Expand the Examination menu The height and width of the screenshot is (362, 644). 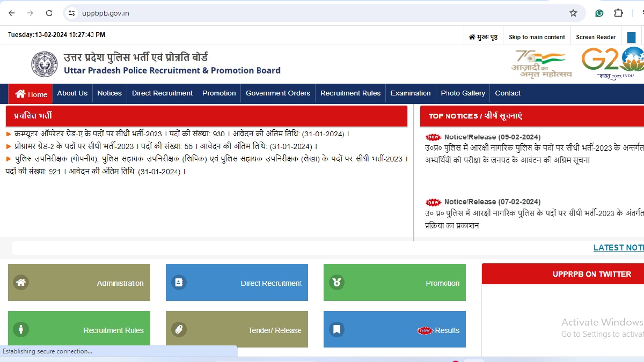click(x=410, y=93)
